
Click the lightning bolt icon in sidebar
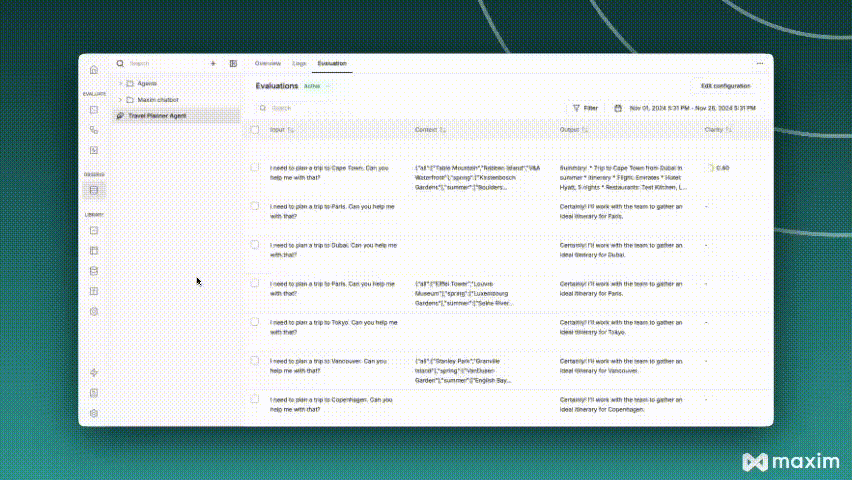pyautogui.click(x=94, y=372)
